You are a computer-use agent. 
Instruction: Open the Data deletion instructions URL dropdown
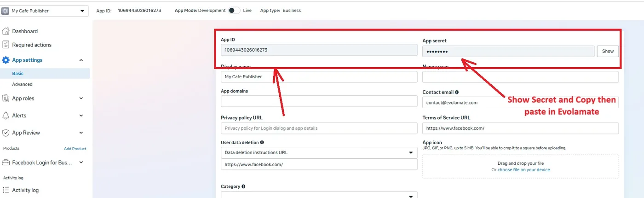point(319,152)
